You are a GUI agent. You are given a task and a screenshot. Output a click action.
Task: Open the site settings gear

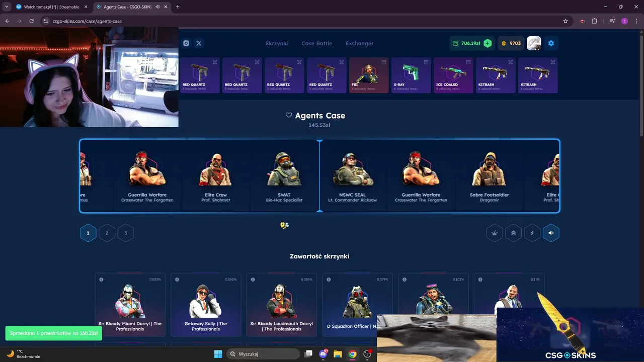pos(551,43)
